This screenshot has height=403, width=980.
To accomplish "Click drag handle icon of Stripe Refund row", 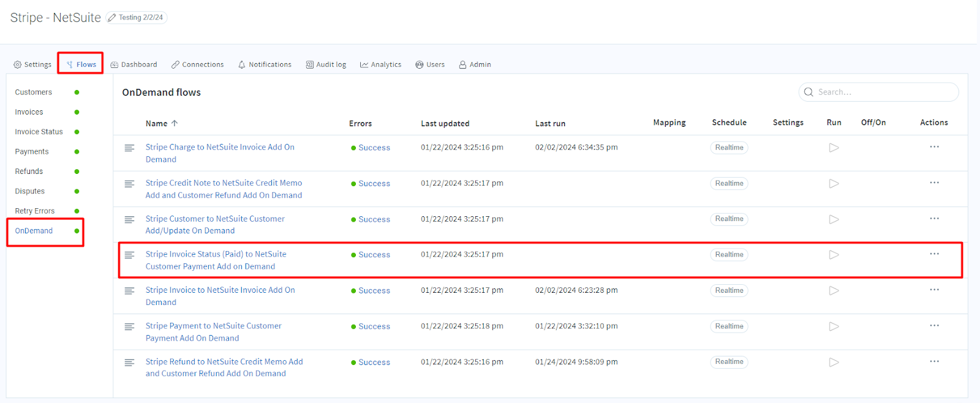I will [129, 363].
